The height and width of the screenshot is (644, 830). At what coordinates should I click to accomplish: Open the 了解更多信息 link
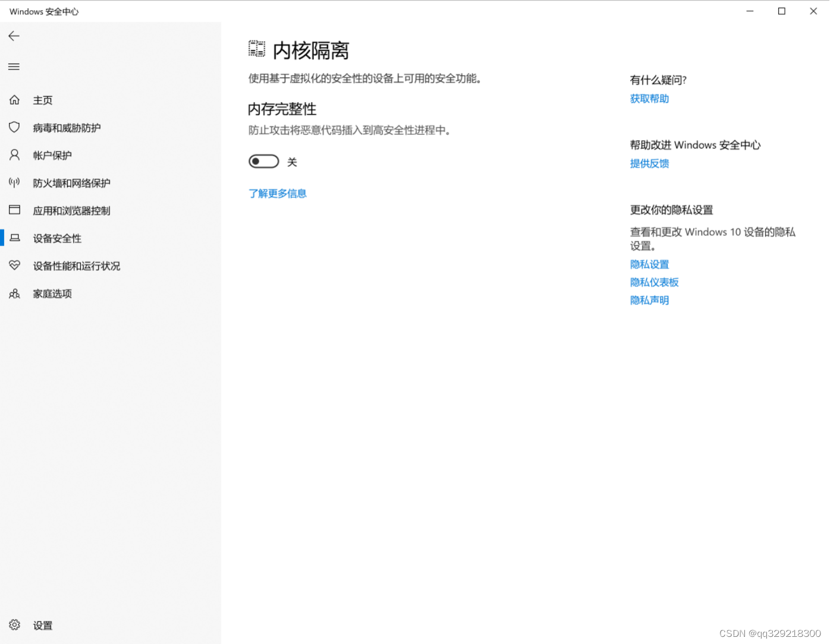(x=278, y=194)
